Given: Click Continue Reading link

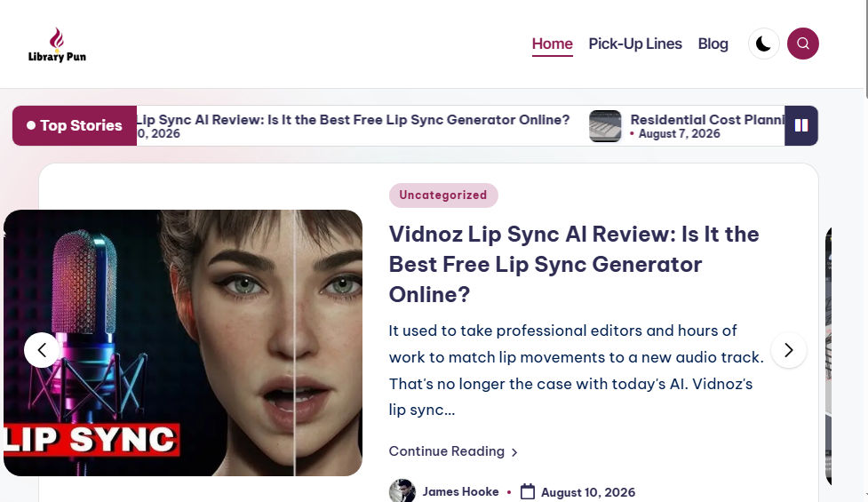Looking at the screenshot, I should tap(453, 451).
